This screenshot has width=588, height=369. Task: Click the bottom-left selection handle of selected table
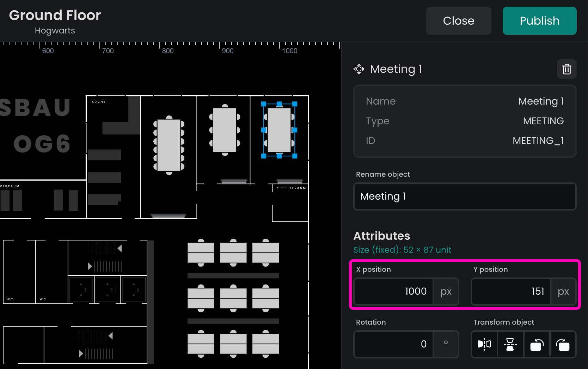click(x=263, y=156)
